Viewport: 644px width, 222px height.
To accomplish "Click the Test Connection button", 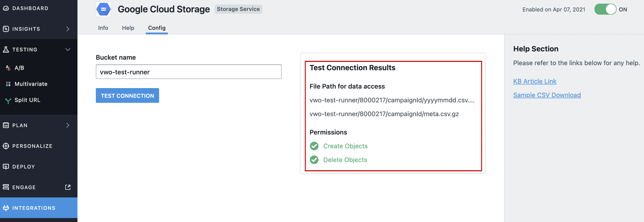I will pos(127,95).
